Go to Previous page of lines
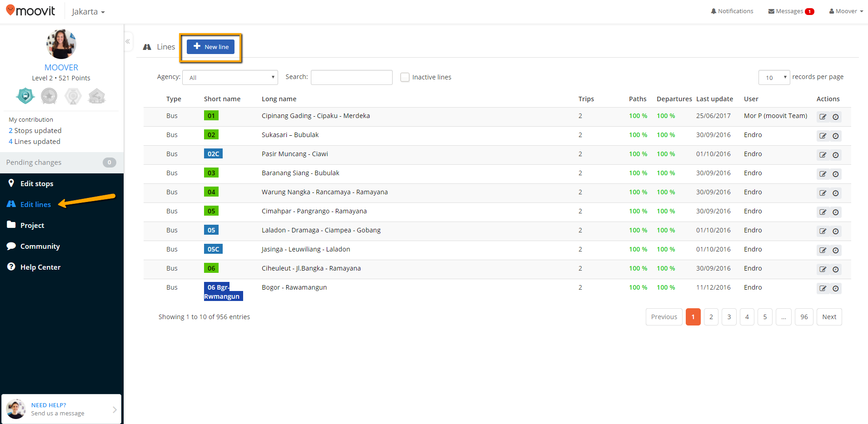868x424 pixels. [664, 317]
